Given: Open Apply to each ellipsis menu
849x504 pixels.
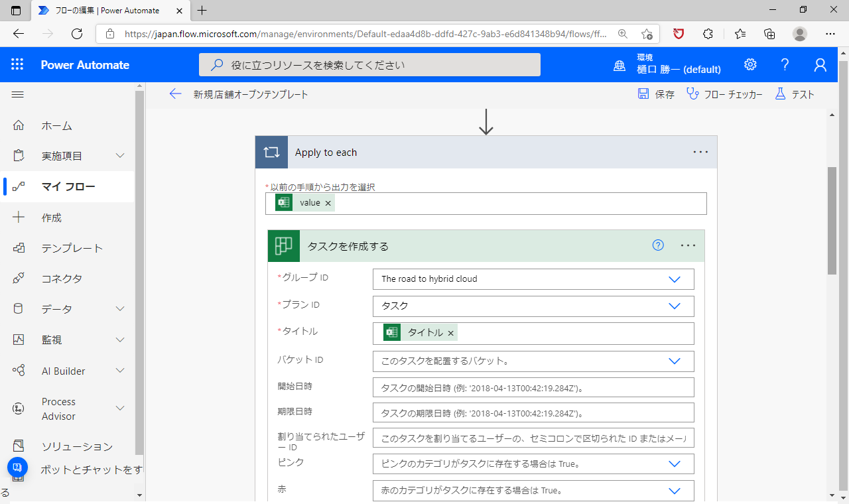Looking at the screenshot, I should pyautogui.click(x=700, y=152).
